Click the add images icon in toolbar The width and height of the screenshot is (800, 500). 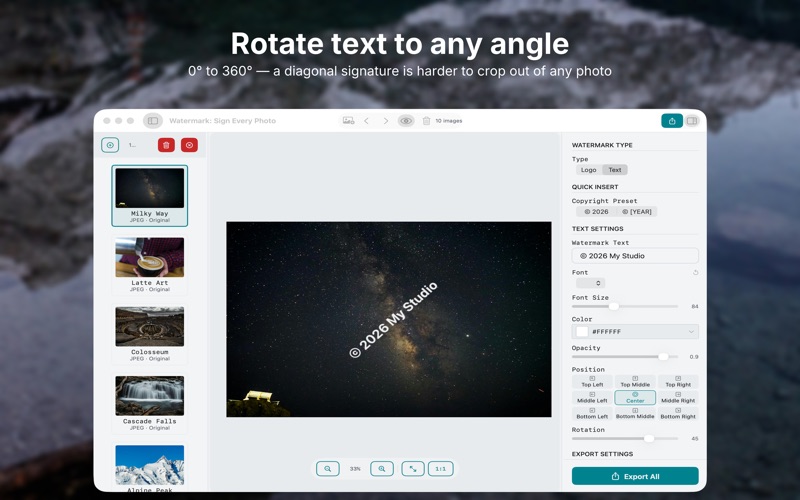[x=348, y=121]
